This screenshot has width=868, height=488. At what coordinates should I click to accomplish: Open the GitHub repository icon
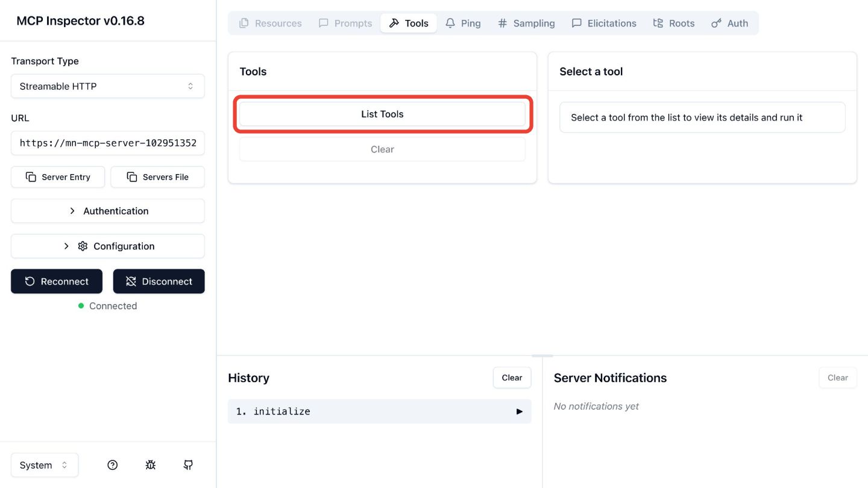pyautogui.click(x=188, y=465)
